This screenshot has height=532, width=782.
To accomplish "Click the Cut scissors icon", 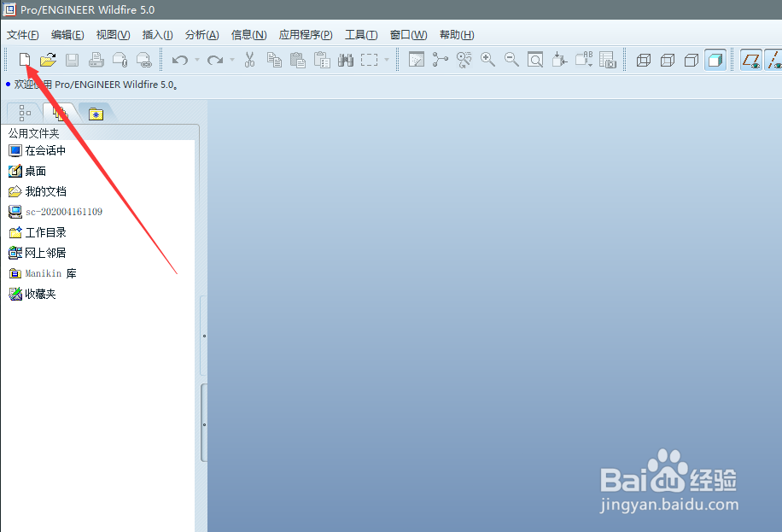I will [249, 60].
